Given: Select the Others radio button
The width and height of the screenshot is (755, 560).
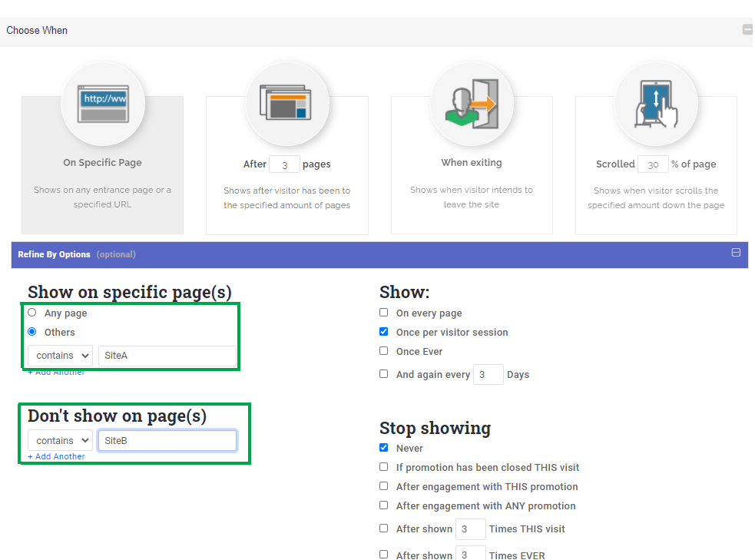Looking at the screenshot, I should (31, 331).
